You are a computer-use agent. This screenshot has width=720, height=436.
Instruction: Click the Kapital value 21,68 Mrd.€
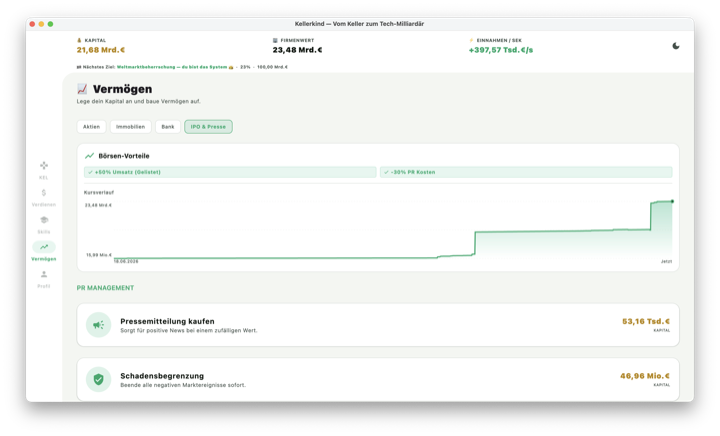tap(101, 50)
